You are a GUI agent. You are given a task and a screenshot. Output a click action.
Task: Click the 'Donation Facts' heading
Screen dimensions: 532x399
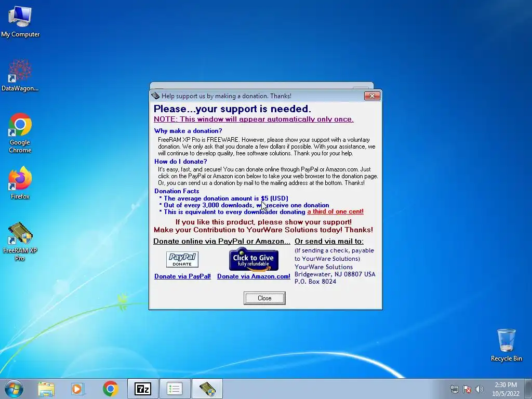pyautogui.click(x=177, y=191)
